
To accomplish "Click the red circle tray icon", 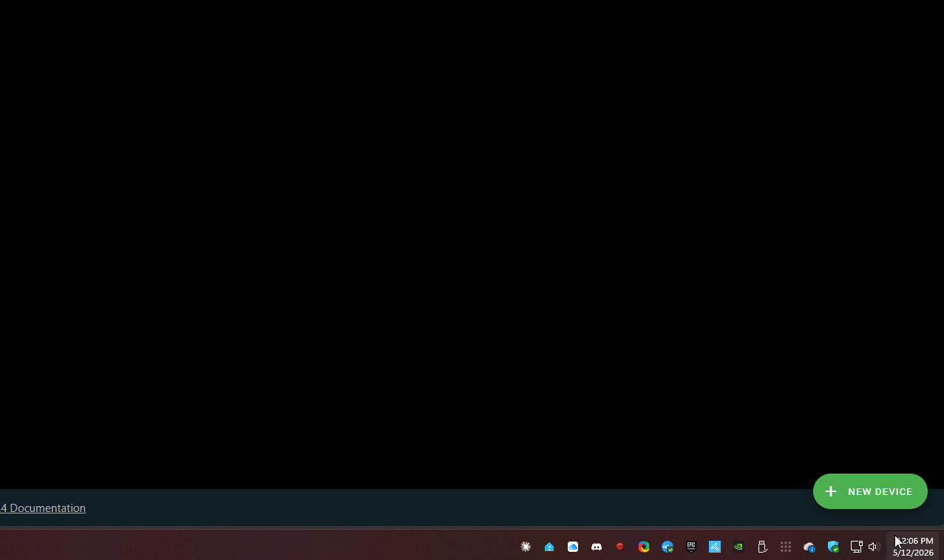I will 620,547.
